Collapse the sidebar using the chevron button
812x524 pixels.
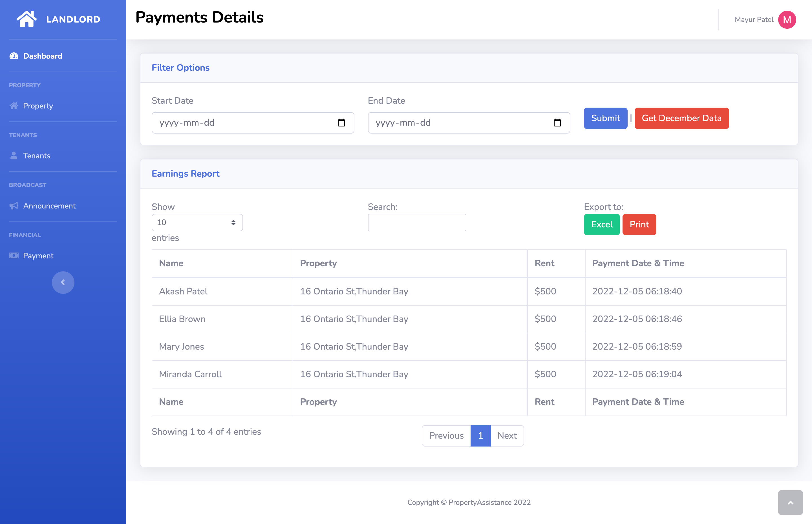(x=63, y=282)
